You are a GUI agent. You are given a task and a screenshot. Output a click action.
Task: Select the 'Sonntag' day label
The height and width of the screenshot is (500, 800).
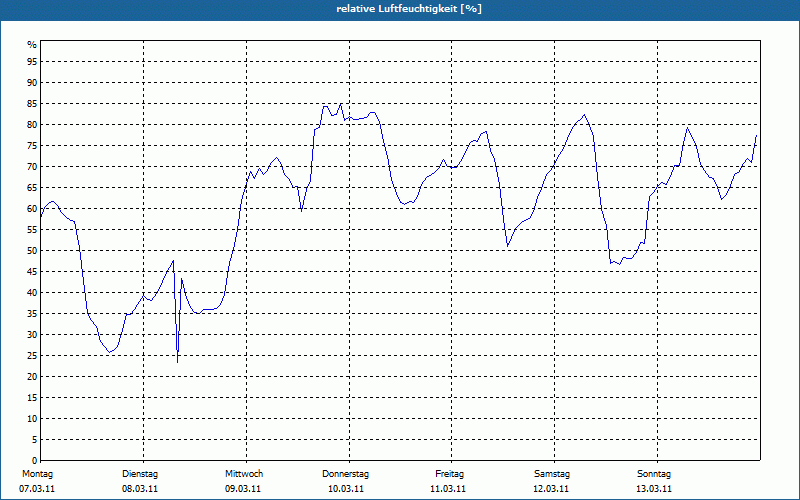[654, 474]
